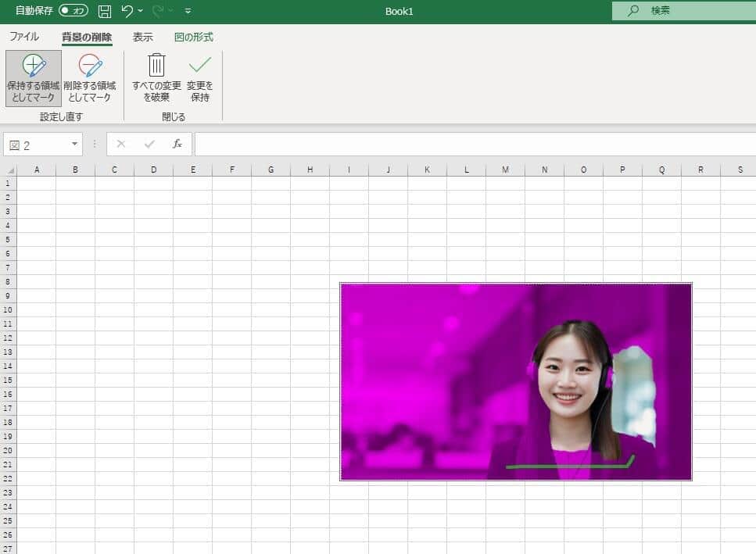Click the すべての変更を破棄 (Discard All Changes) button
The height and width of the screenshot is (554, 756).
tap(156, 77)
